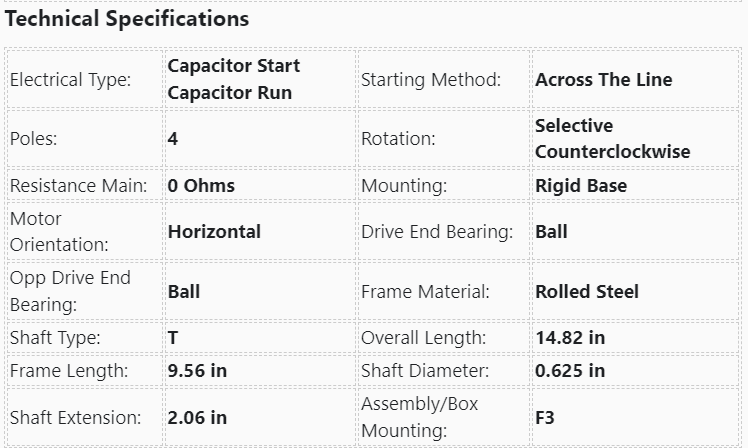
Task: Select the Resistance Main label
Action: point(79,186)
